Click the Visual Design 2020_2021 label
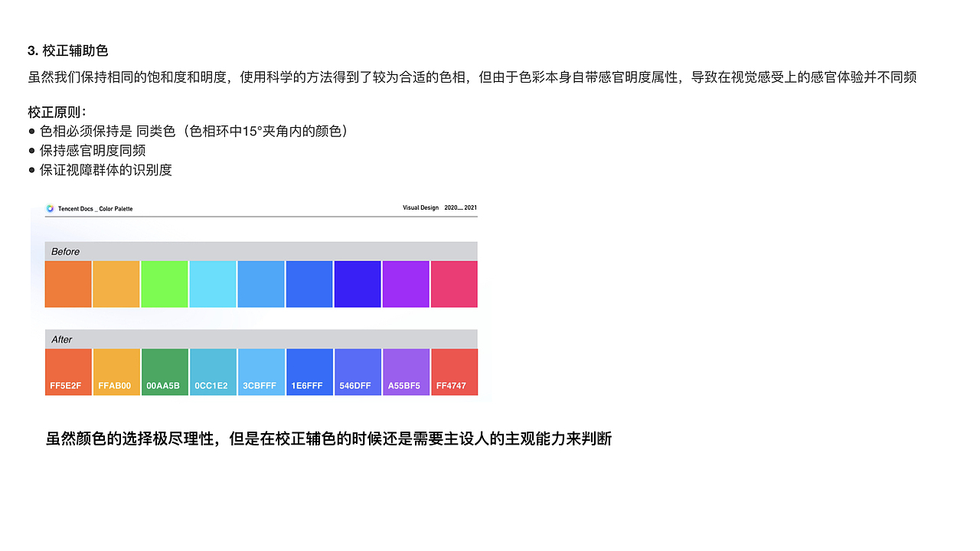This screenshot has width=980, height=551. point(438,207)
